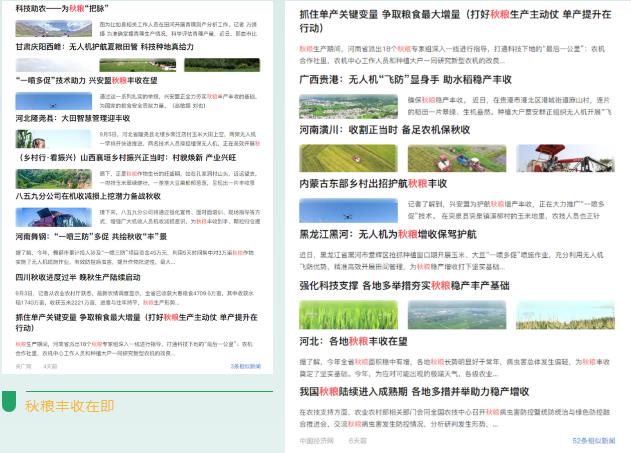The height and width of the screenshot is (453, 631).
Task: Open 甘肃庆阳西峰：无人机护航夏粮田管 article
Action: point(104,47)
